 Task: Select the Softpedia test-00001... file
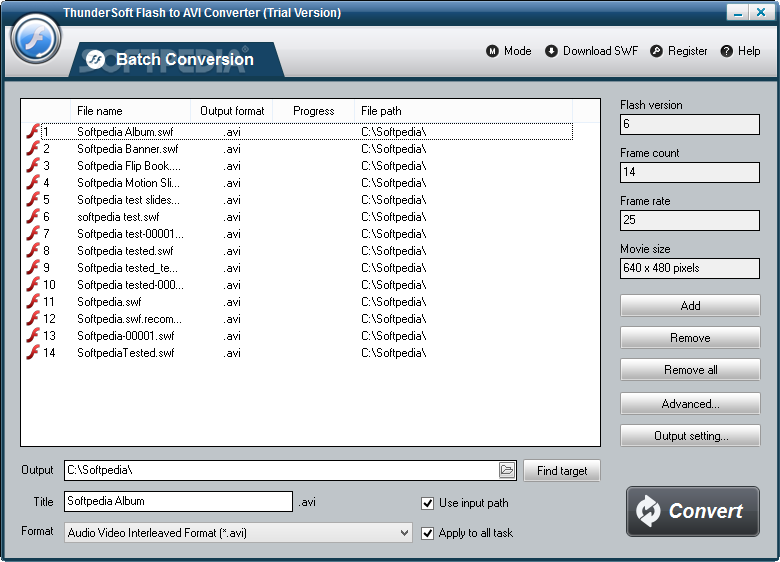point(130,234)
